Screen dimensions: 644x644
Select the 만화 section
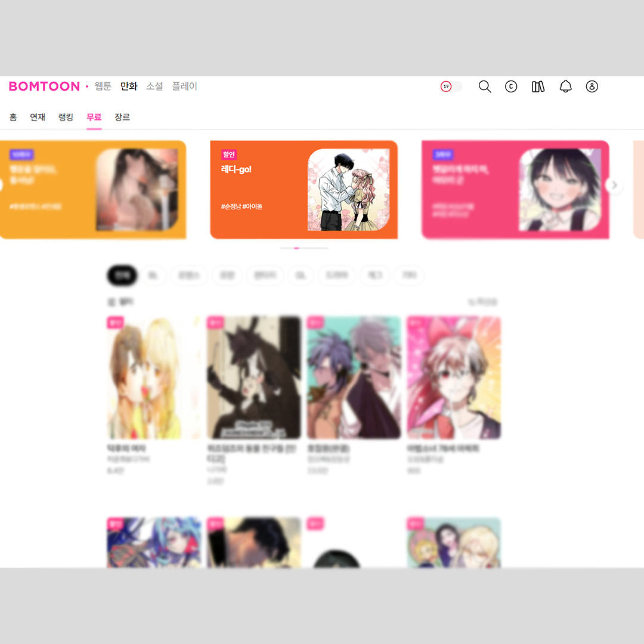tap(129, 86)
